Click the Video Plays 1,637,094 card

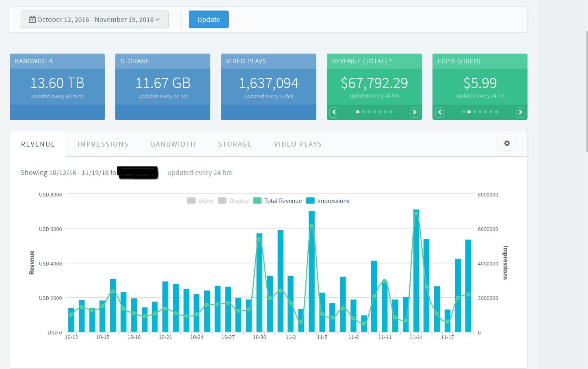268,87
